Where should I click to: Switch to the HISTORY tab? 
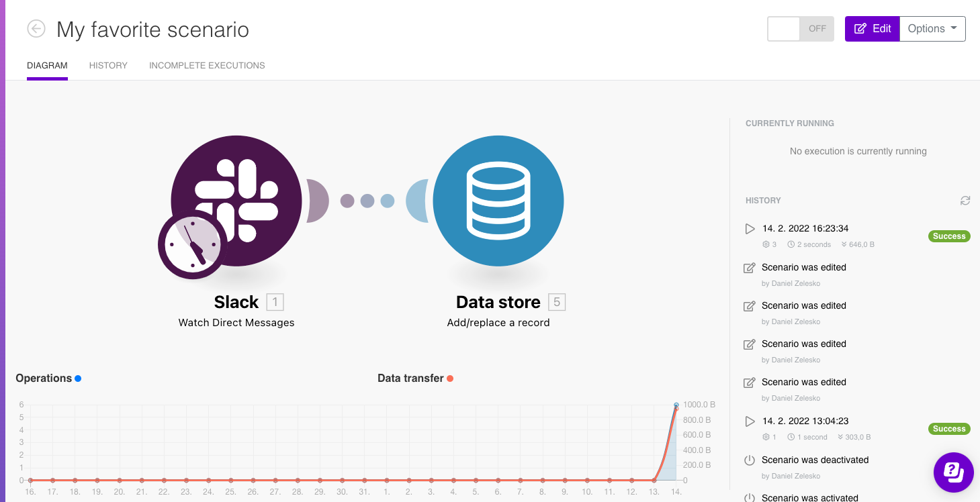click(x=108, y=66)
